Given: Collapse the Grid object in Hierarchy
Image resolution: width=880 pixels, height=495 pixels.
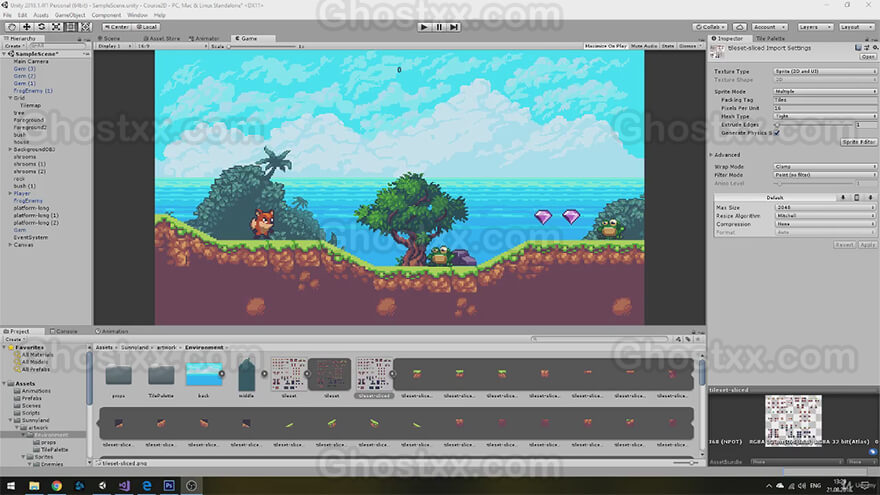Looking at the screenshot, I should pos(10,98).
